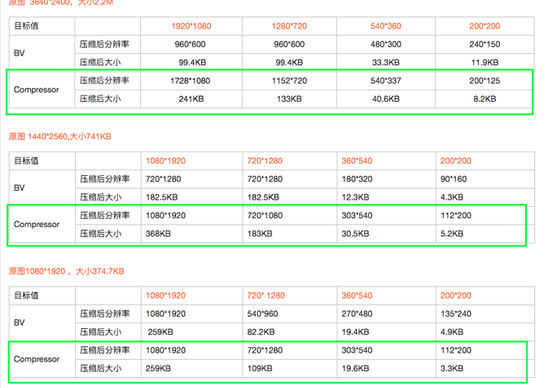
Task: Select 259KB in the bottom table's BV row
Action: pyautogui.click(x=160, y=332)
